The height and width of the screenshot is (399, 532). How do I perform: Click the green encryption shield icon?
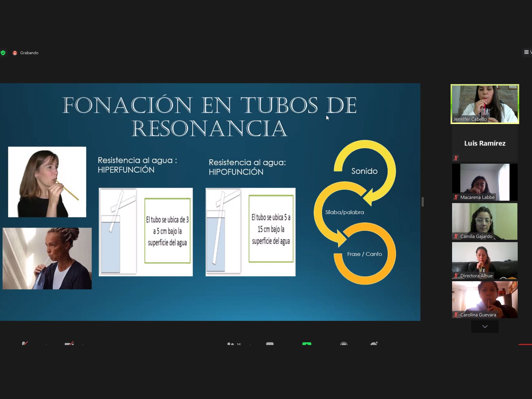point(3,53)
